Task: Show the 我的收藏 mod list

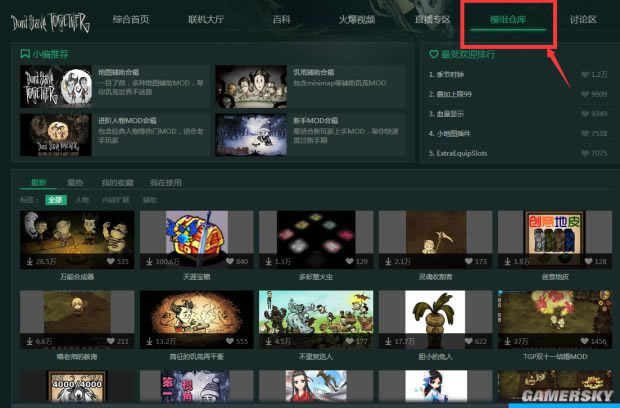Action: click(x=117, y=183)
